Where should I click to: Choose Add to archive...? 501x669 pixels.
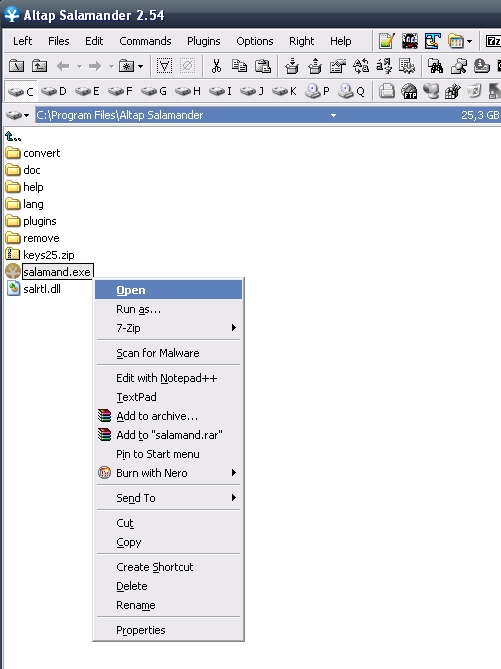point(169,416)
